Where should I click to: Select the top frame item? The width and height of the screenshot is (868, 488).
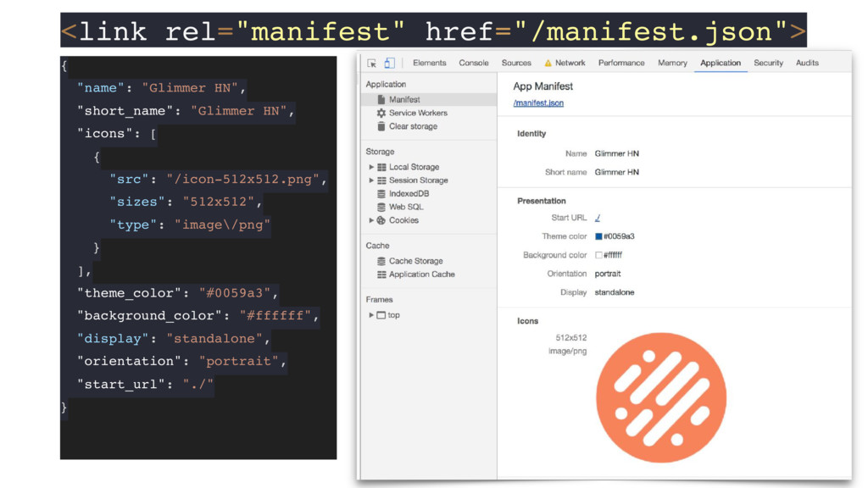click(393, 315)
